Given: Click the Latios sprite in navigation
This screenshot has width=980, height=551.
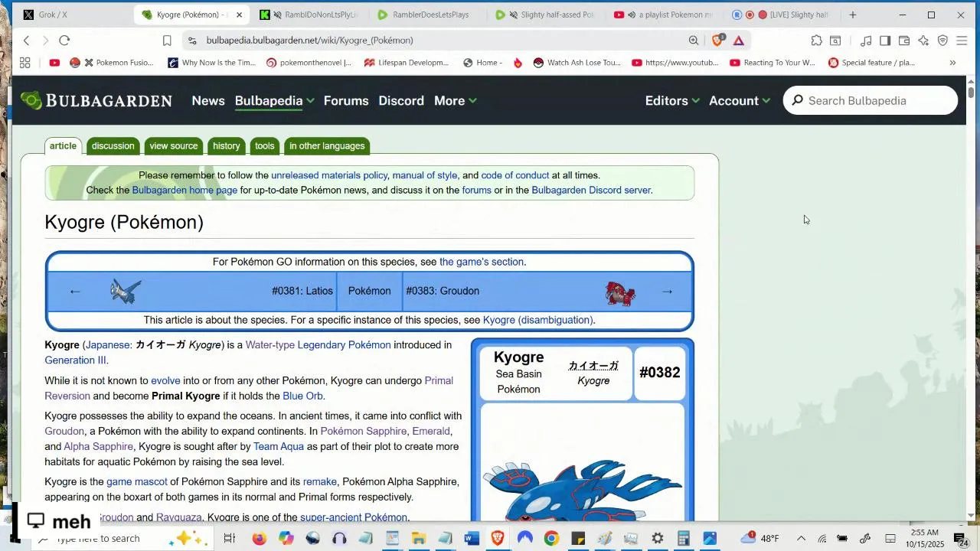Looking at the screenshot, I should point(126,291).
